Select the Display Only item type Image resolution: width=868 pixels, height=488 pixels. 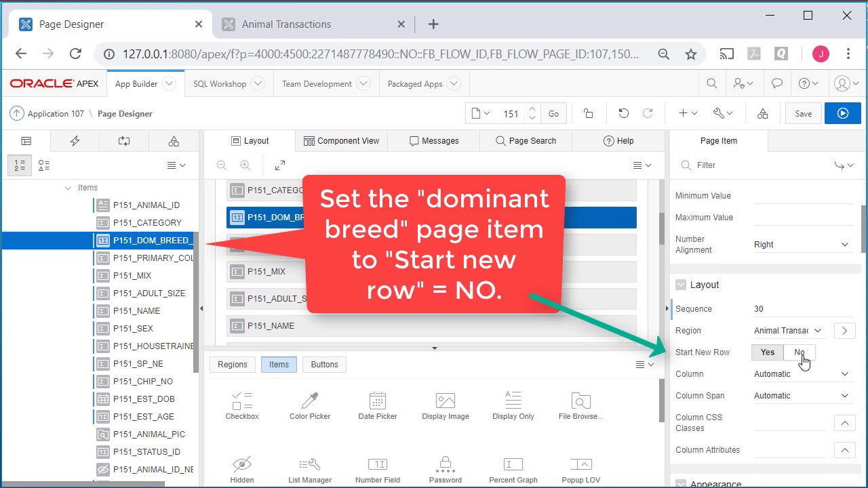pyautogui.click(x=513, y=406)
